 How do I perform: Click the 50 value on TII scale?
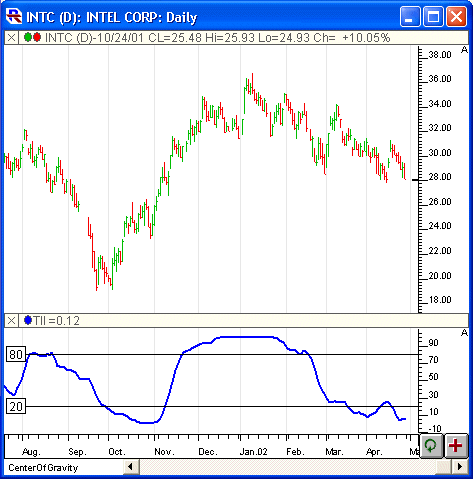[433, 377]
